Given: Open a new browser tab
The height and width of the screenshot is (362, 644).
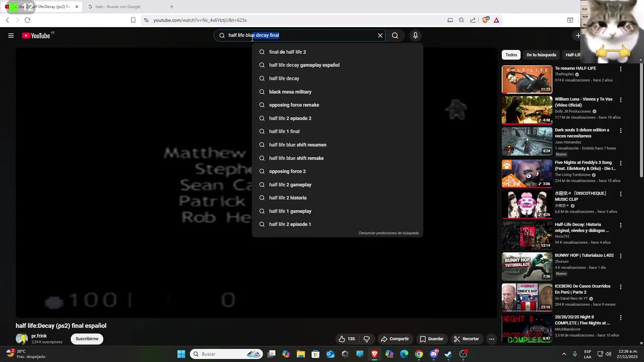Looking at the screenshot, I should (172, 7).
